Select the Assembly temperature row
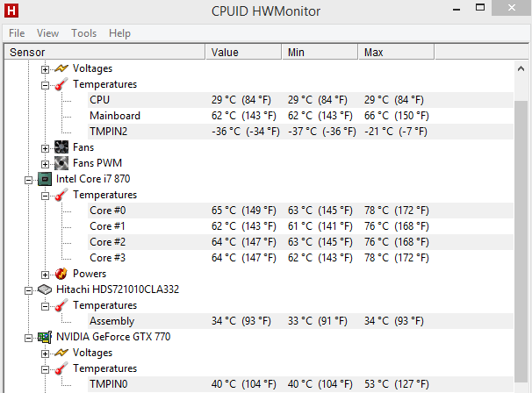This screenshot has height=393, width=532. pyautogui.click(x=300, y=321)
